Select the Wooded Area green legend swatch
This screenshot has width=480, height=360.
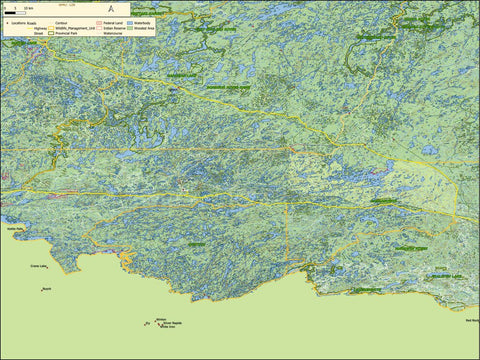point(130,28)
